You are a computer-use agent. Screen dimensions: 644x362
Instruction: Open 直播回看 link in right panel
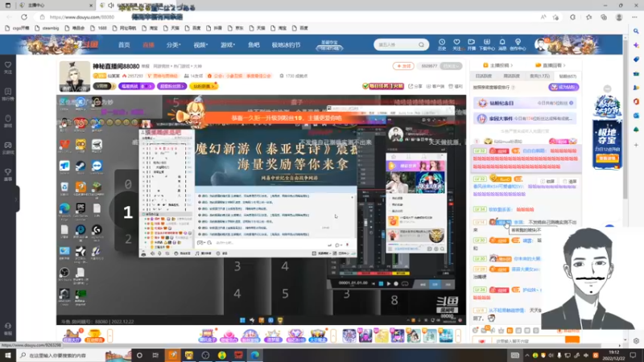coord(551,65)
